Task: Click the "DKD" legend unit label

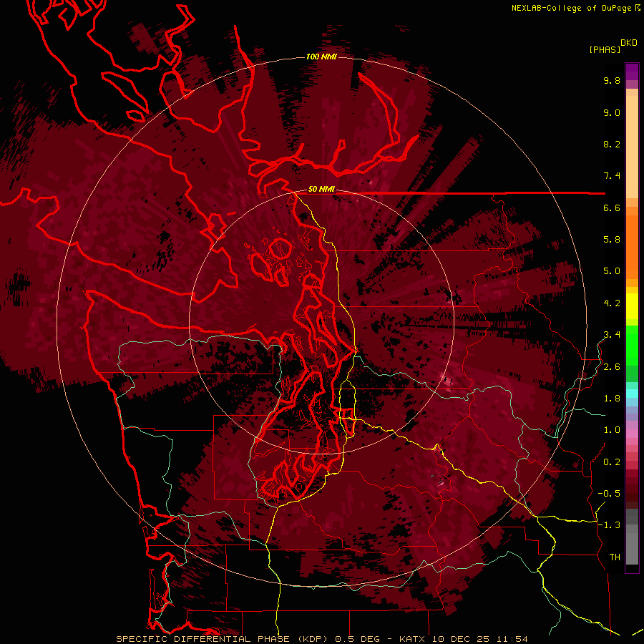Action: [x=629, y=43]
